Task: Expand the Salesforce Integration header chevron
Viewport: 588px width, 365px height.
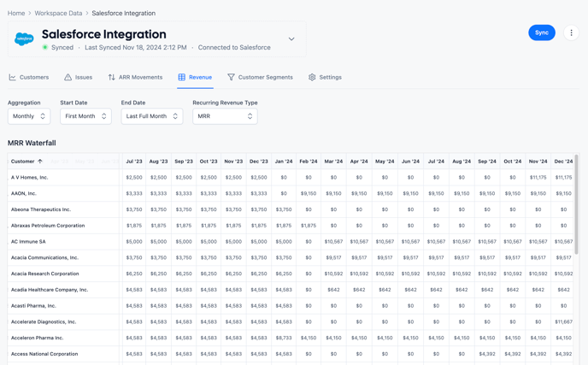Action: click(291, 39)
